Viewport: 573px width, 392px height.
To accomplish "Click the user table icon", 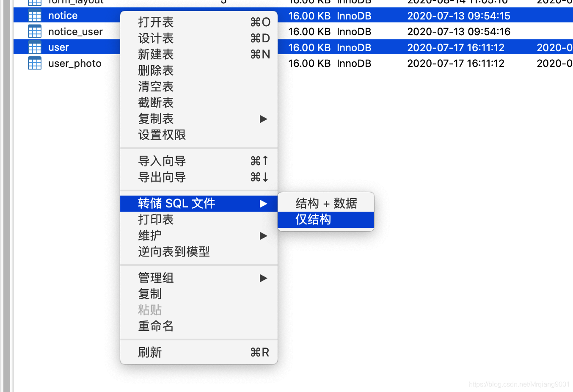I will (x=35, y=47).
